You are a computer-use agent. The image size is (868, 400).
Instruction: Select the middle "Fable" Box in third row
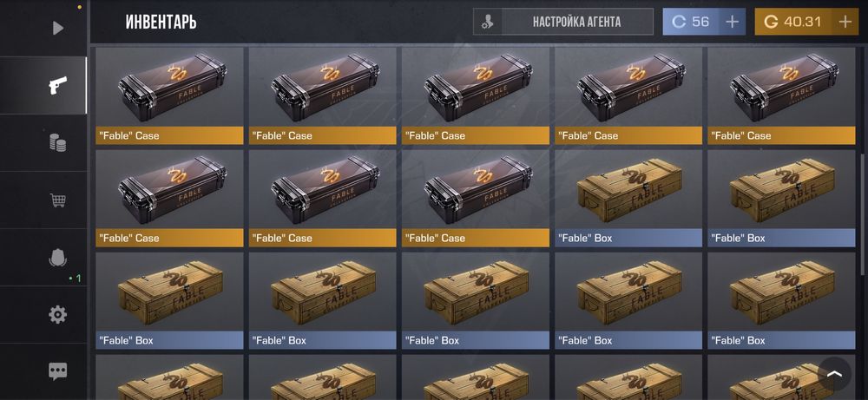coord(476,300)
